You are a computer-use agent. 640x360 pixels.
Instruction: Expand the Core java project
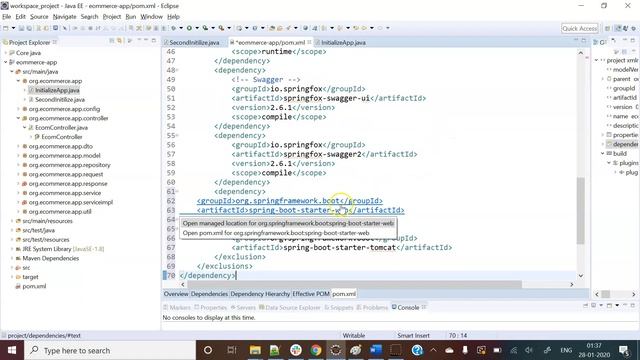6,53
